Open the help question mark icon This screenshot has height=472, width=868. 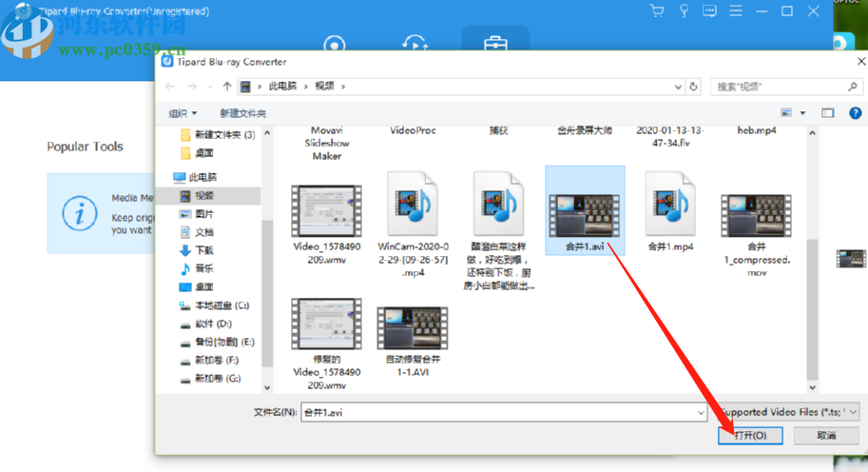pos(856,113)
